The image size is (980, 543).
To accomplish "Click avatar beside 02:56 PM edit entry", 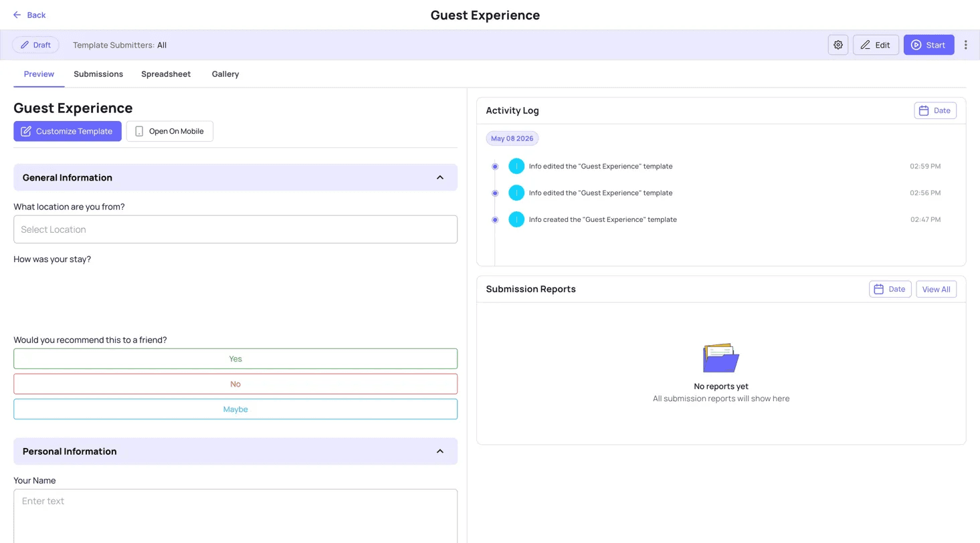I will coord(516,193).
